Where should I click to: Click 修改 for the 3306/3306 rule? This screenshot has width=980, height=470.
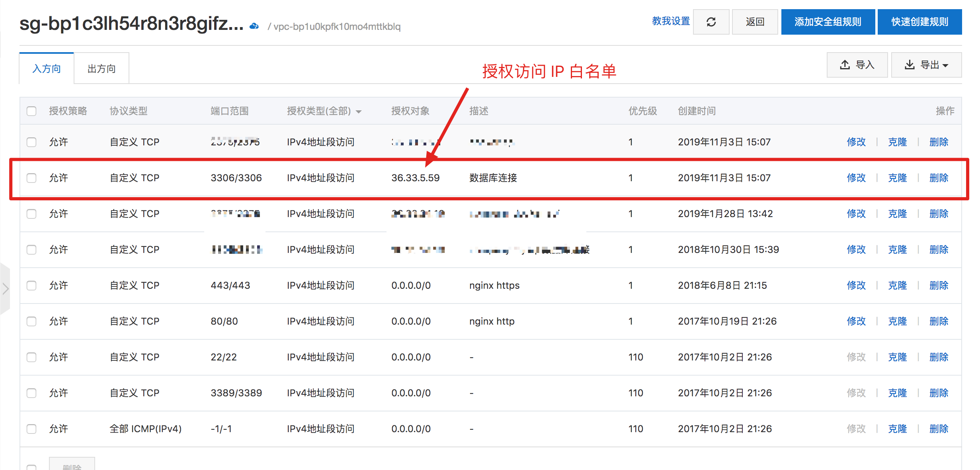[856, 178]
